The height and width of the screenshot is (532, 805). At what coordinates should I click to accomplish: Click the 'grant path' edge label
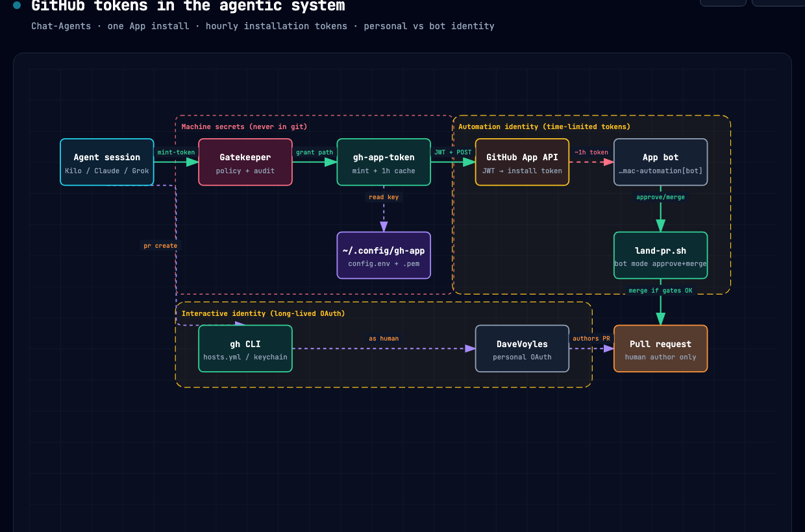314,152
